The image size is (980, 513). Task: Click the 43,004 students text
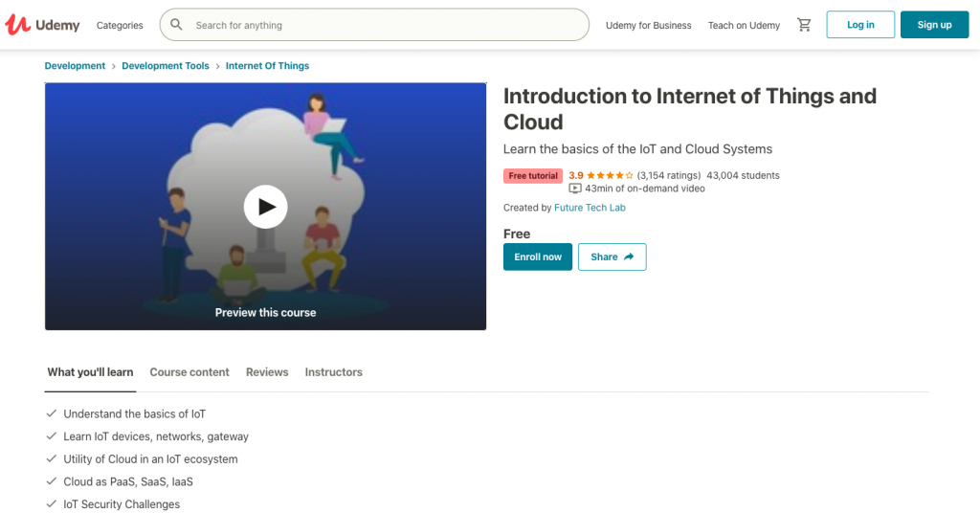743,175
